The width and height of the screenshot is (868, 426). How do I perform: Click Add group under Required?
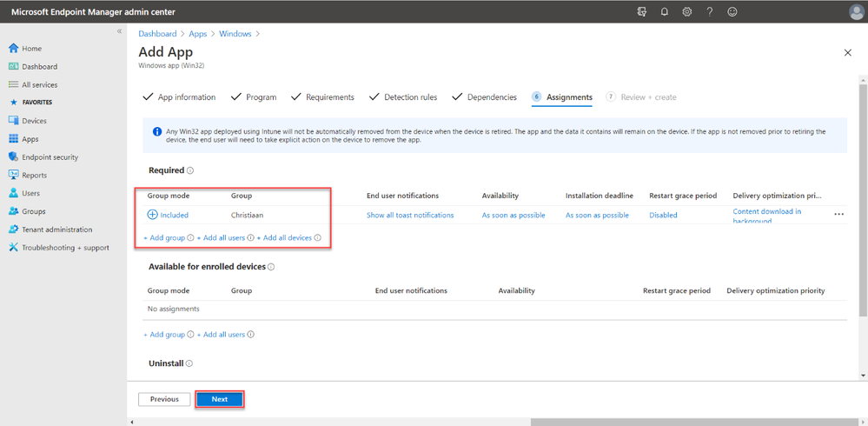(x=164, y=237)
